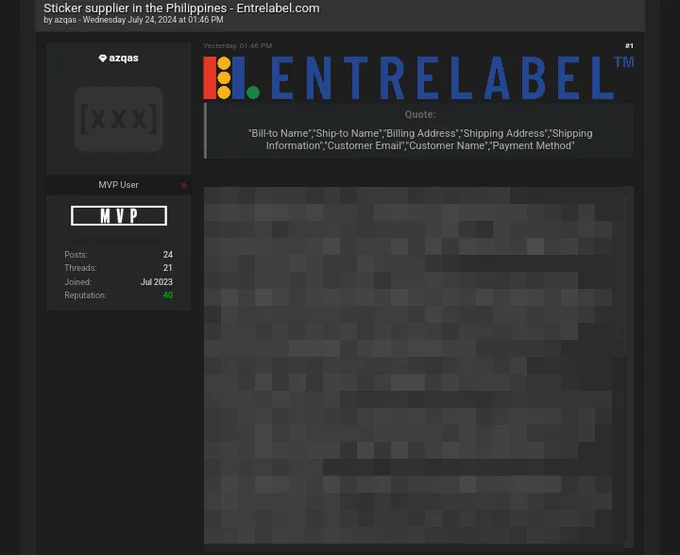Open the reputation value 40
Image resolution: width=680 pixels, height=555 pixels.
click(x=168, y=295)
